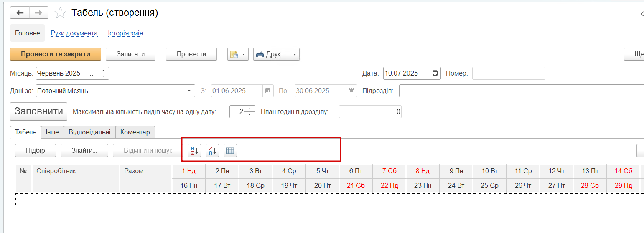Click the empty Номер field

[509, 73]
